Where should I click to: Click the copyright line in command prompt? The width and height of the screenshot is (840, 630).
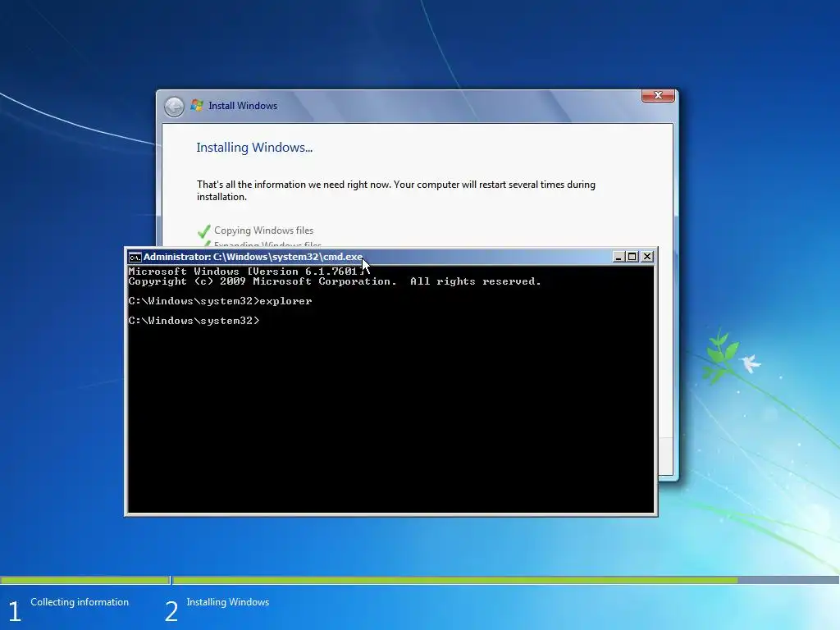point(335,281)
